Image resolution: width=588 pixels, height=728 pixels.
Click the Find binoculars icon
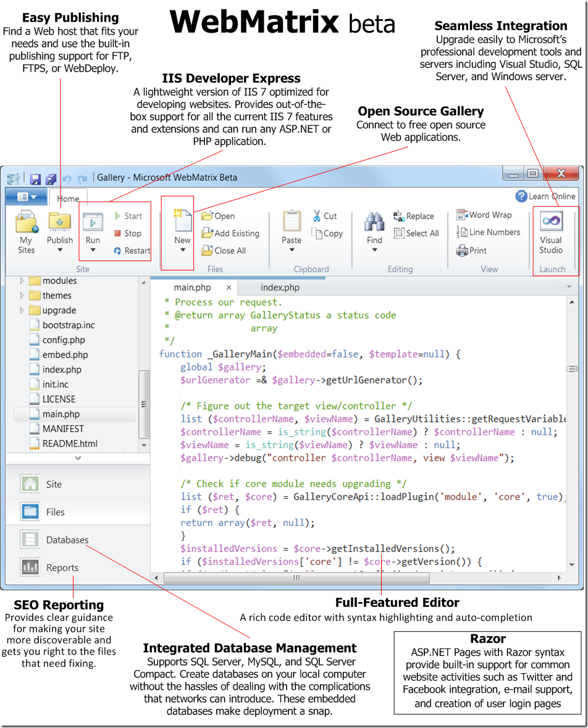click(374, 222)
